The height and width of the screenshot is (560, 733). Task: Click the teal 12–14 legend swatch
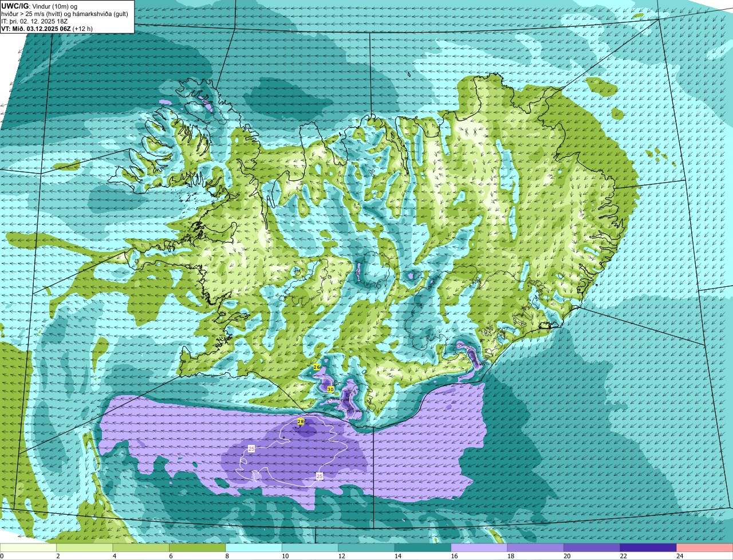point(366,548)
